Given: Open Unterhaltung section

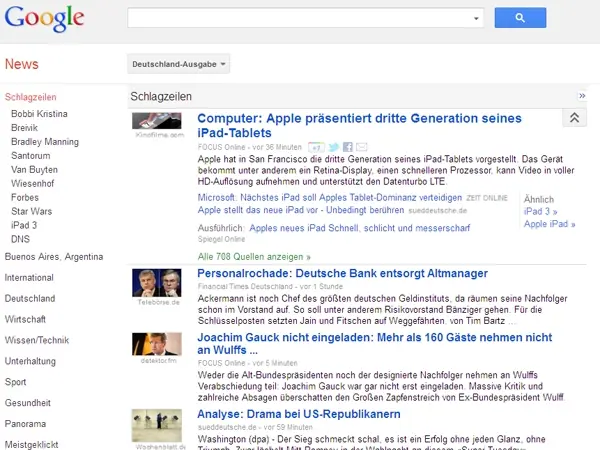Looking at the screenshot, I should click(30, 361).
